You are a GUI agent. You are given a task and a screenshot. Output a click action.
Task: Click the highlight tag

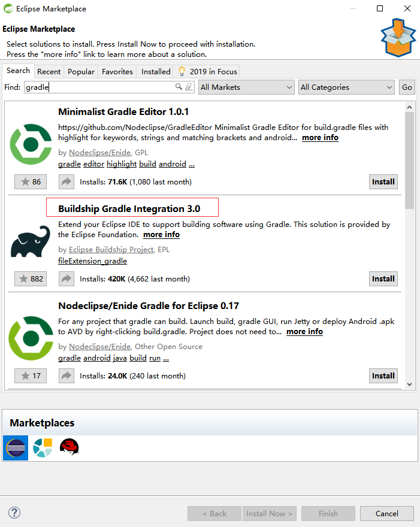[x=122, y=164]
